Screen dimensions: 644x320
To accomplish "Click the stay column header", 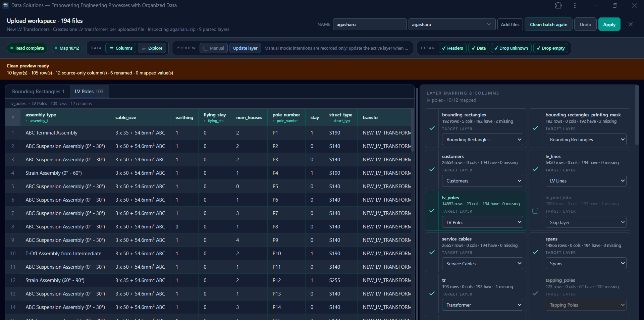I will tap(315, 117).
